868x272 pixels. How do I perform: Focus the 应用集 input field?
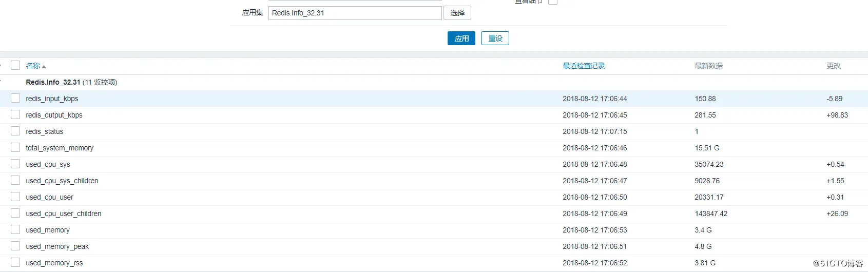[x=355, y=13]
